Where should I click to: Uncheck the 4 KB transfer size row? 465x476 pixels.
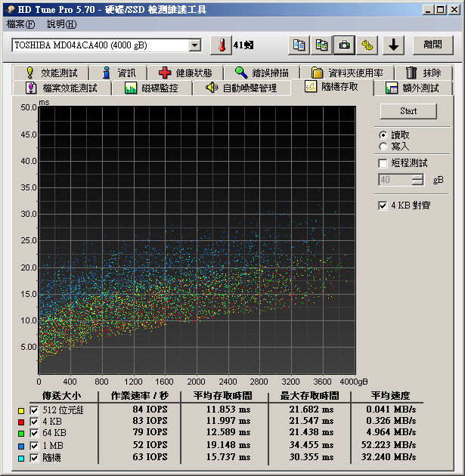click(34, 422)
